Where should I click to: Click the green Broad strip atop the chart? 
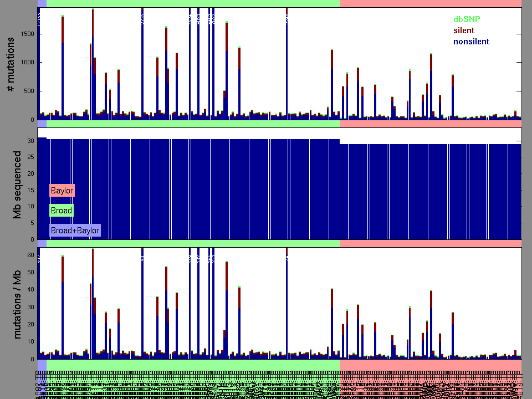(x=193, y=3)
